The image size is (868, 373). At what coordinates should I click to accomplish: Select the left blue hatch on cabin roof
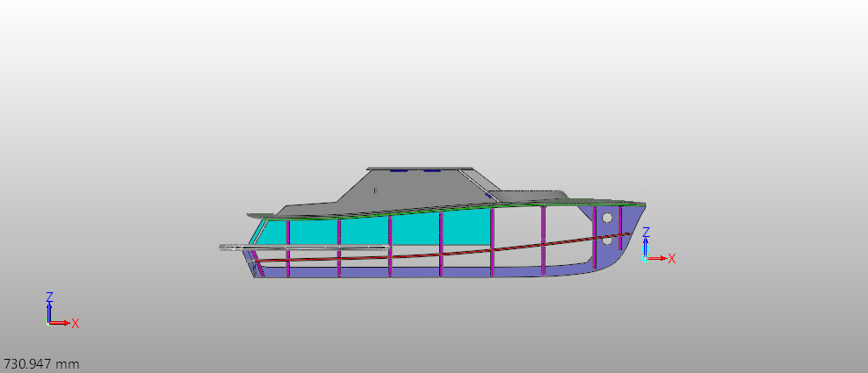(399, 171)
